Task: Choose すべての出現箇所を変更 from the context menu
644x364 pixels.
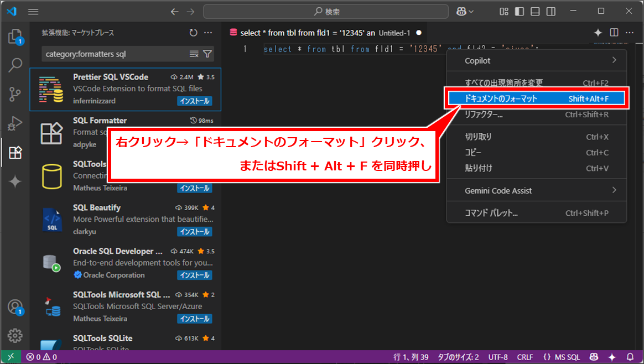Action: [537, 82]
